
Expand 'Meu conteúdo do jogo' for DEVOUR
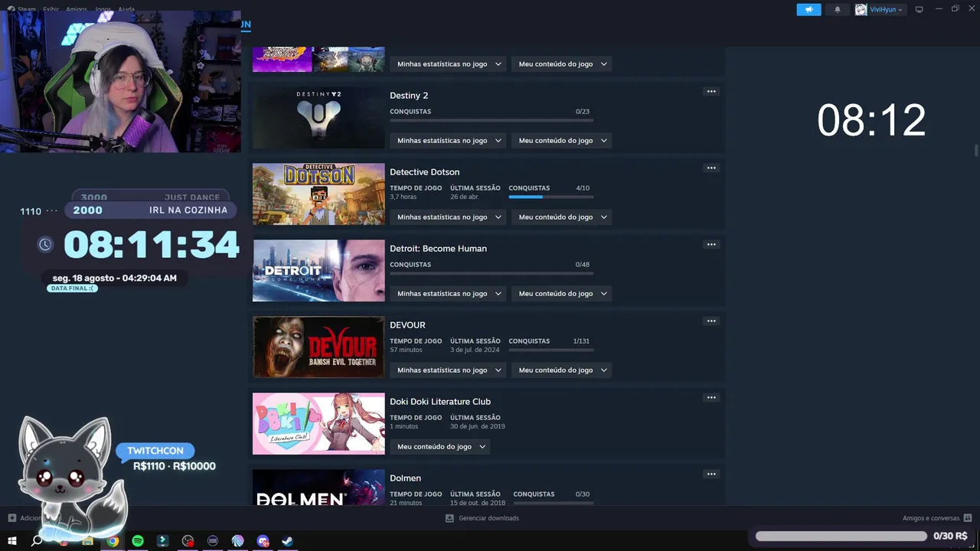(562, 370)
